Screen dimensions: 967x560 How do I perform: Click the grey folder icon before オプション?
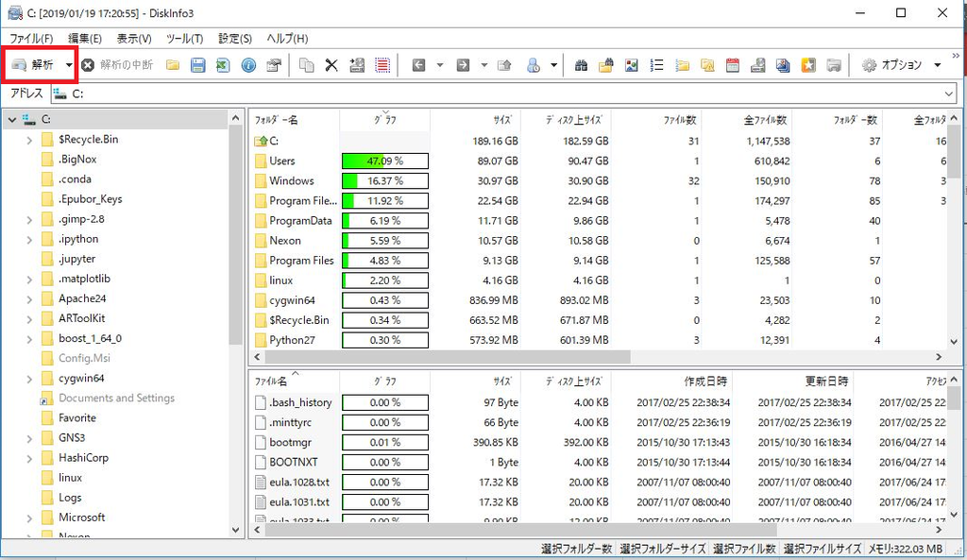834,65
